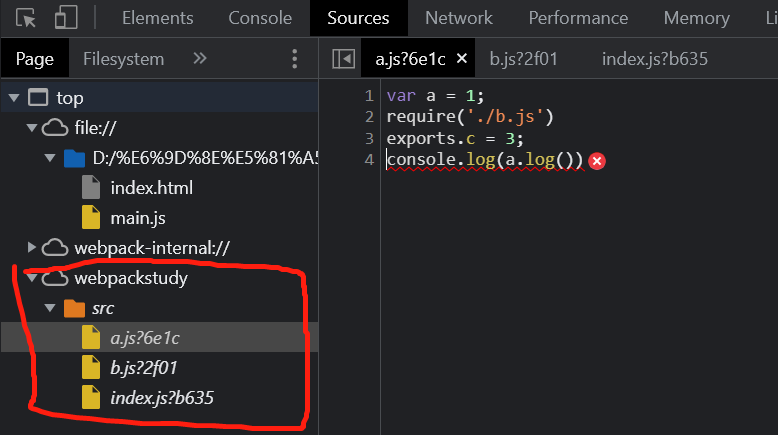Click the red error icon on line 4
778x435 pixels.
(x=598, y=161)
